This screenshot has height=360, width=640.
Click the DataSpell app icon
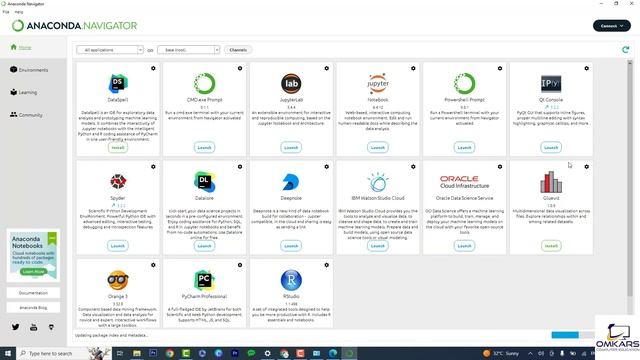tap(118, 83)
